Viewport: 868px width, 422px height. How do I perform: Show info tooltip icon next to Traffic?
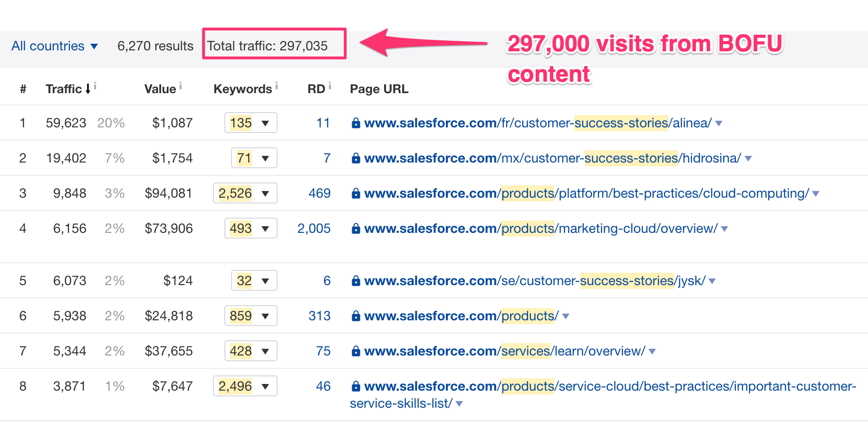(95, 86)
